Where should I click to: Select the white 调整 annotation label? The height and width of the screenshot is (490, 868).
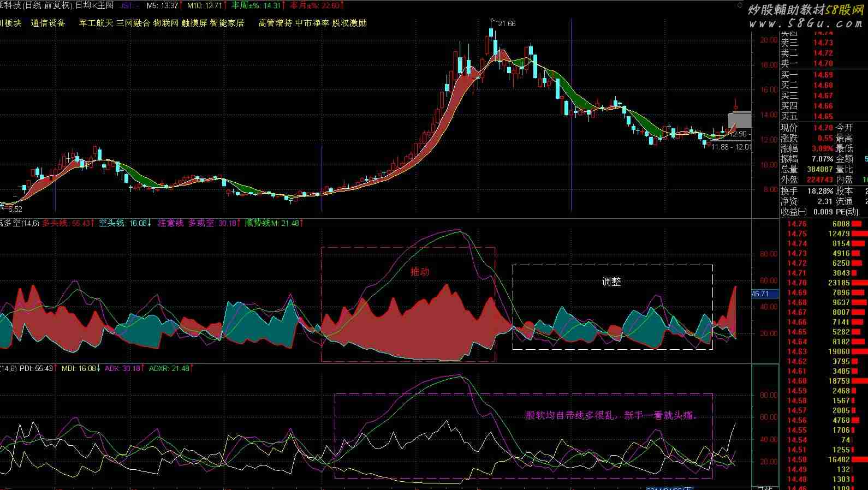pyautogui.click(x=611, y=282)
